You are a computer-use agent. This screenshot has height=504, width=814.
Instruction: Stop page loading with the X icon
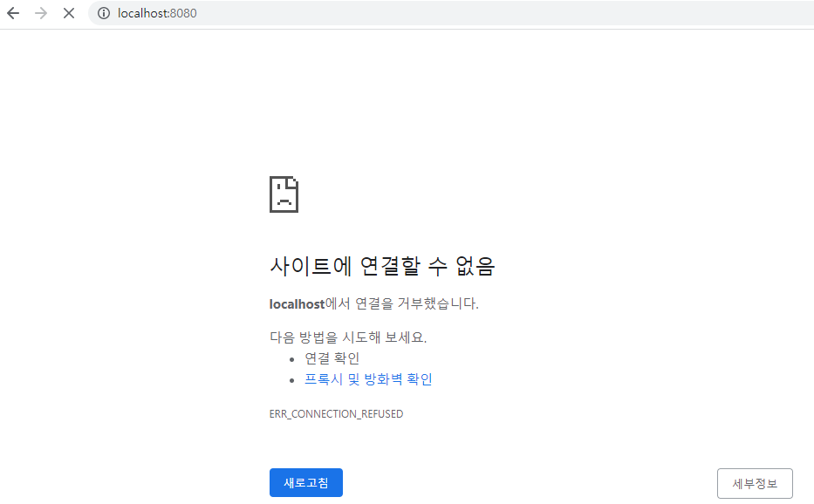coord(69,13)
